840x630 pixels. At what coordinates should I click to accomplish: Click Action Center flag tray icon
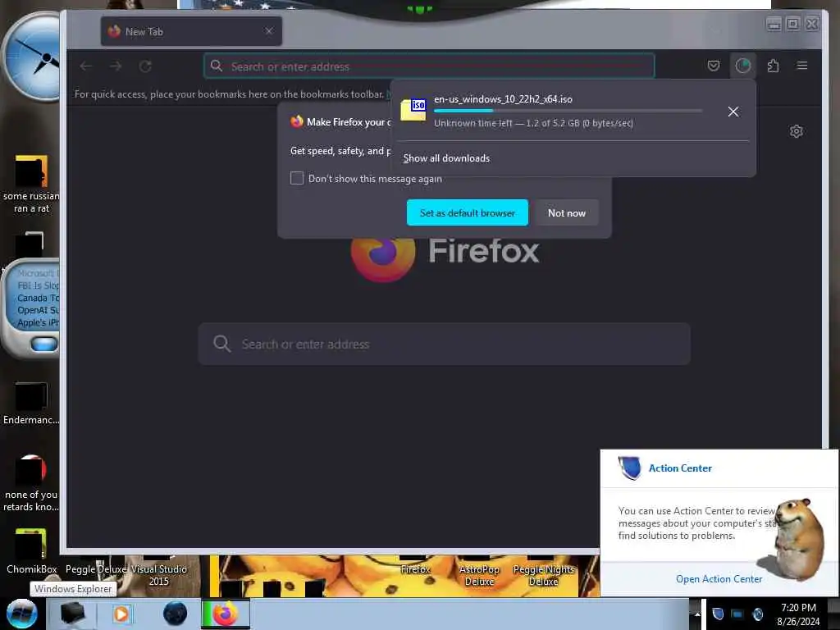[718, 614]
